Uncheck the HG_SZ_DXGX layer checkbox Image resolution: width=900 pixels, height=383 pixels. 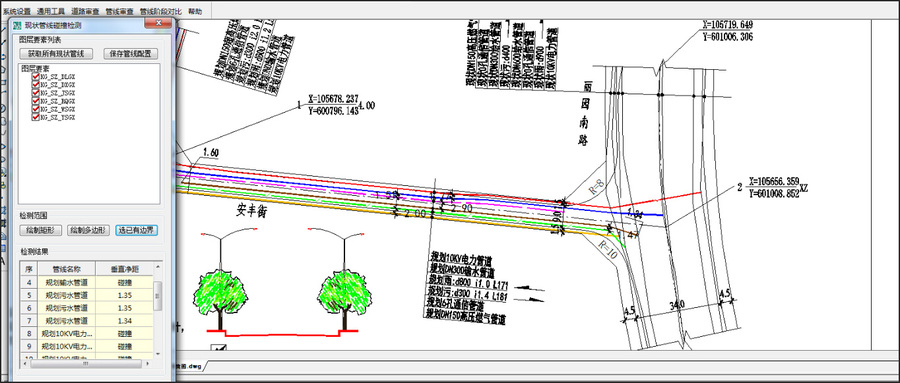click(x=36, y=84)
